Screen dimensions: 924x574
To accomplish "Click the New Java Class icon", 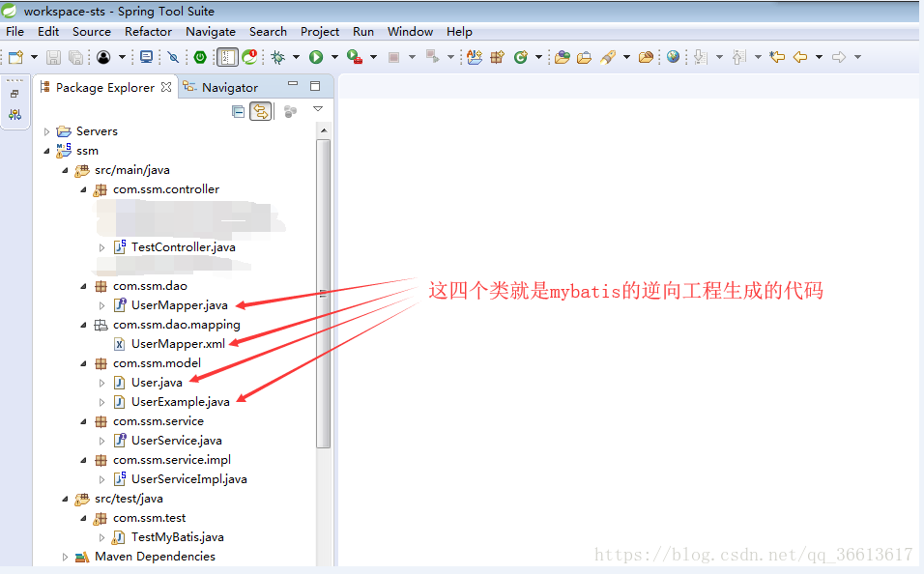I will (x=520, y=57).
